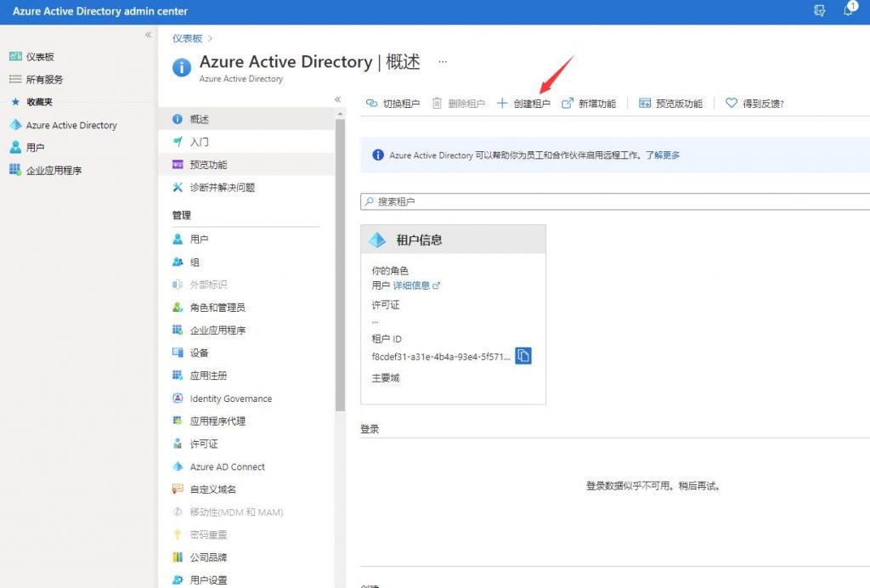Open 预览版功能 in toolbar
The image size is (870, 588).
click(x=670, y=103)
